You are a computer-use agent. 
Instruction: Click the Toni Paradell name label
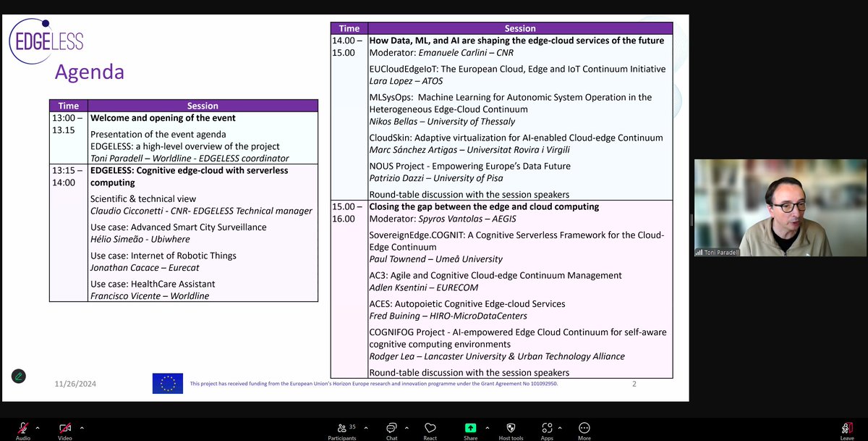pyautogui.click(x=716, y=252)
